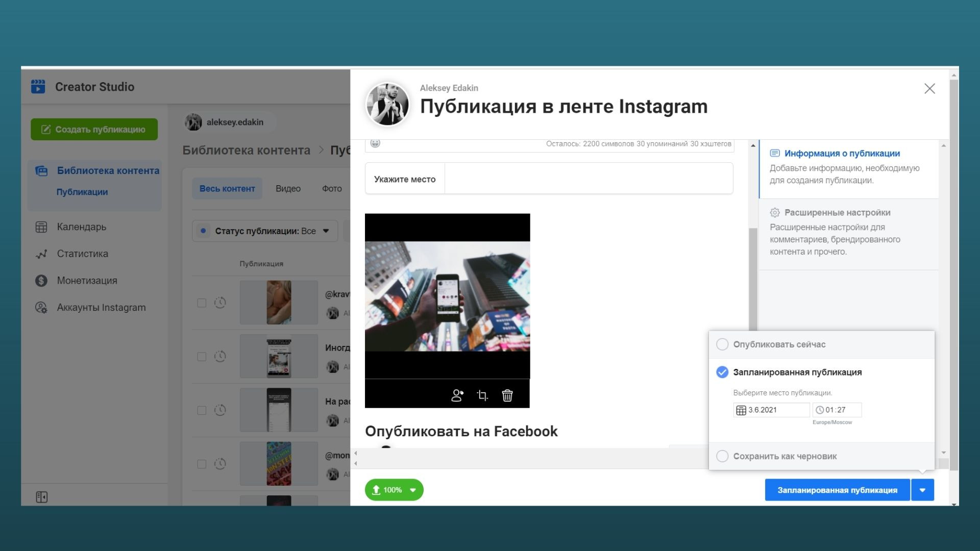Open the Статус публикации: Все dropdown
The height and width of the screenshot is (551, 980).
[x=265, y=231]
